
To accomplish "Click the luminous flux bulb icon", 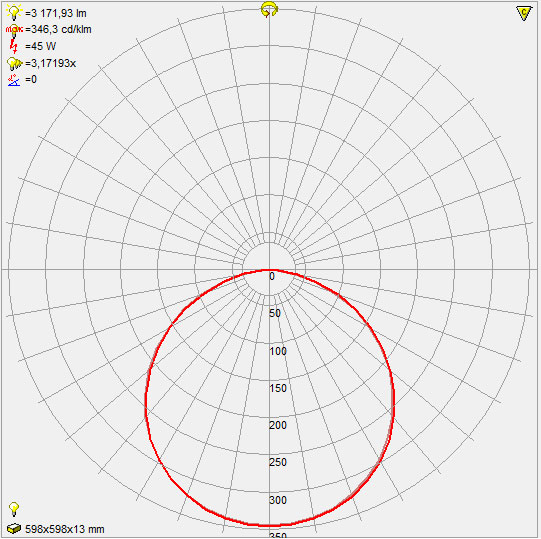I will tap(14, 13).
